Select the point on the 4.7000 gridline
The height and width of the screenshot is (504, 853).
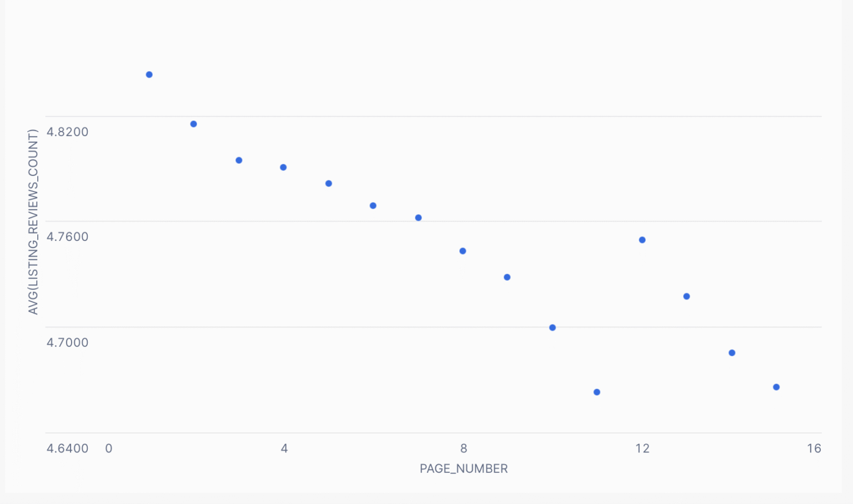pyautogui.click(x=553, y=327)
